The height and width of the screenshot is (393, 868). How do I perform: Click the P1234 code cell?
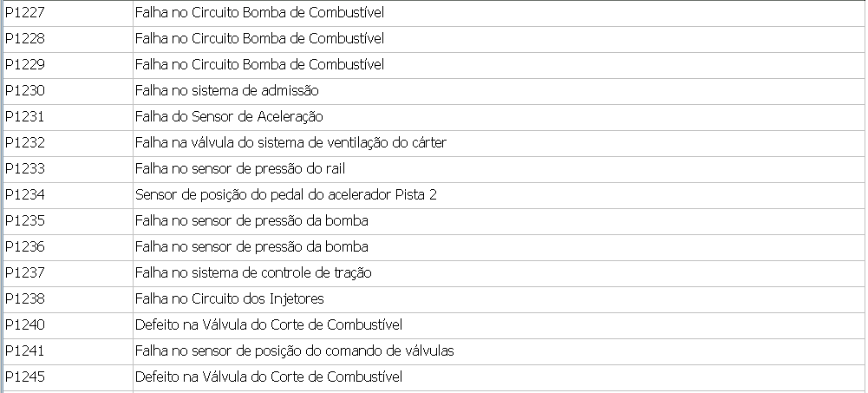pyautogui.click(x=25, y=195)
